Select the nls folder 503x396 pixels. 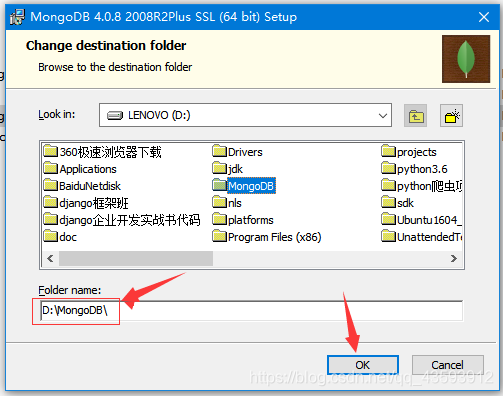point(227,203)
